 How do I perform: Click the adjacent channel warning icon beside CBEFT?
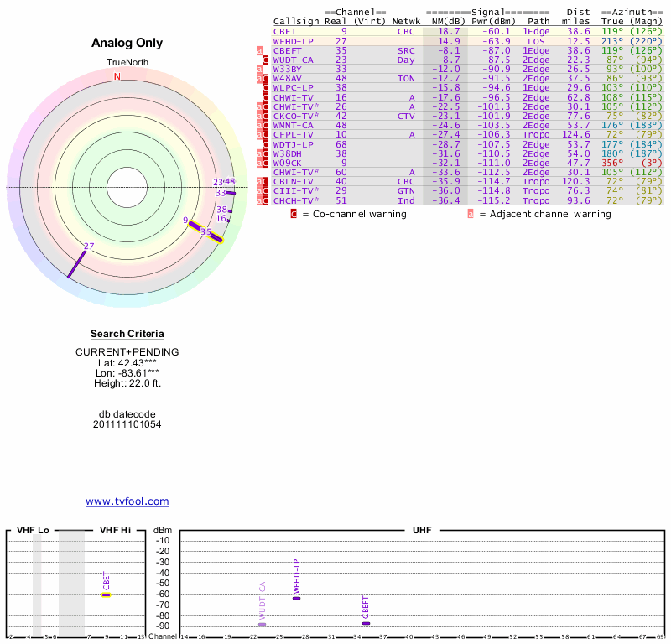coord(259,50)
